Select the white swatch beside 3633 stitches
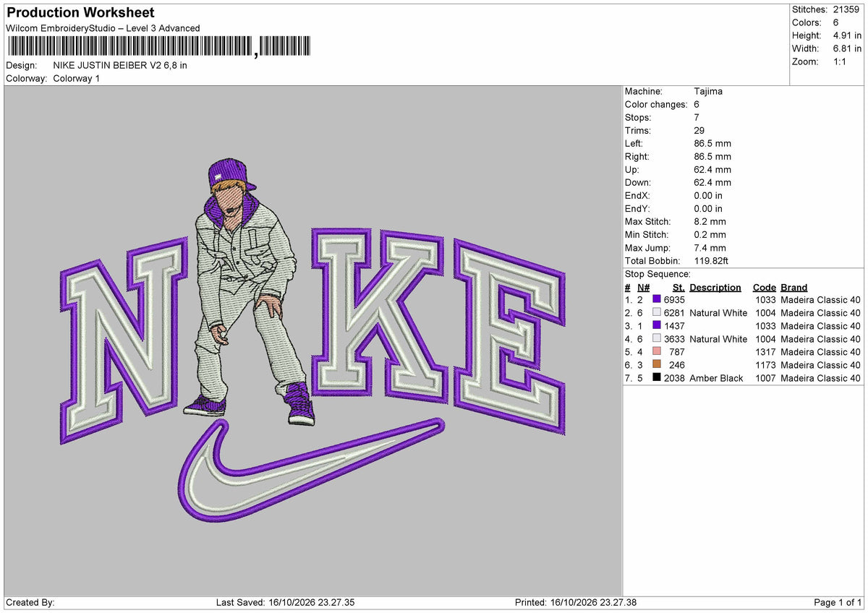868x613 pixels. coord(657,339)
